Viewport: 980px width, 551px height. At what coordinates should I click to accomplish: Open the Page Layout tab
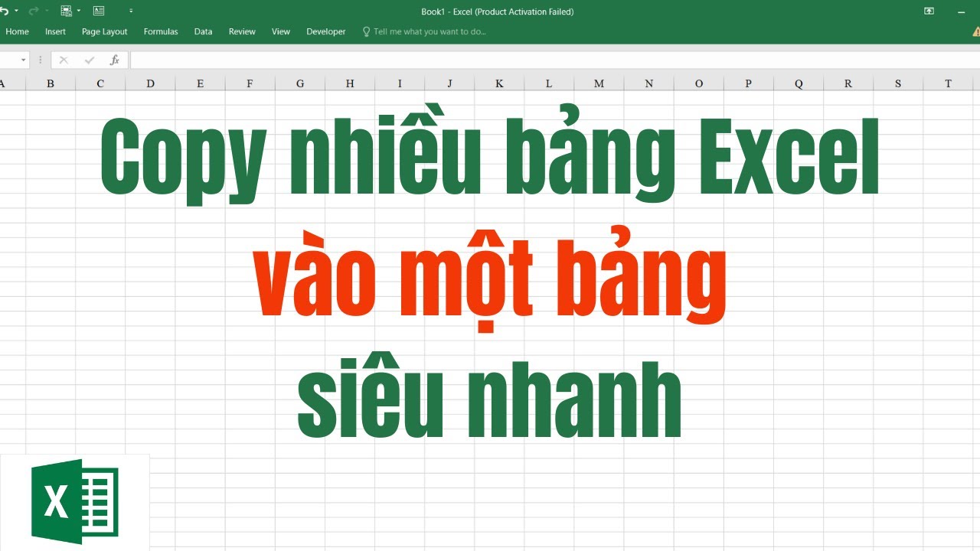[x=105, y=31]
